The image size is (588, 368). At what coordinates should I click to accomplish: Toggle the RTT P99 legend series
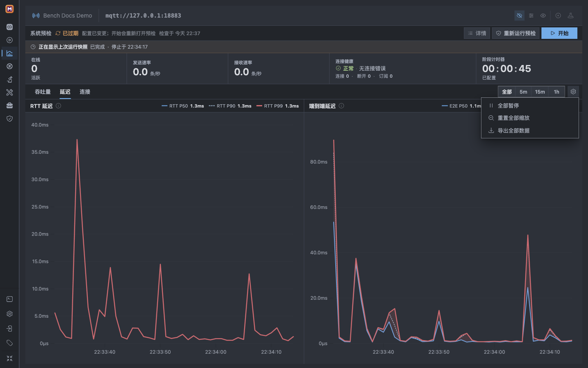pyautogui.click(x=278, y=106)
